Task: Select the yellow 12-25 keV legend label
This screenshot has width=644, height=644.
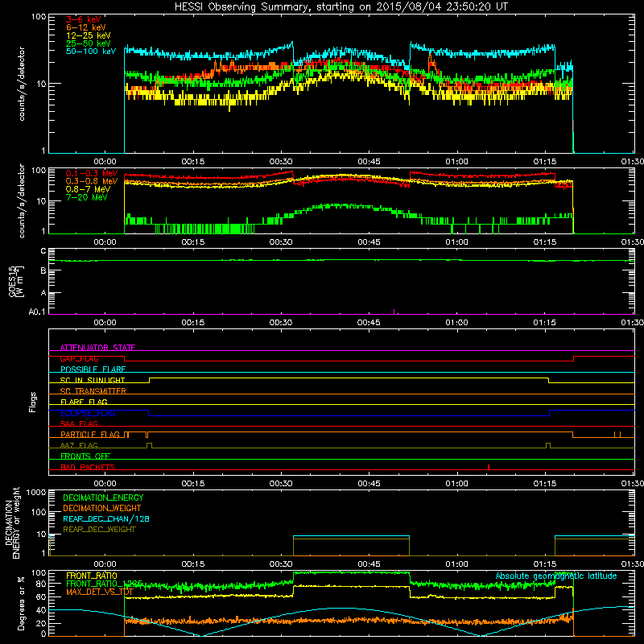Action: coord(88,35)
